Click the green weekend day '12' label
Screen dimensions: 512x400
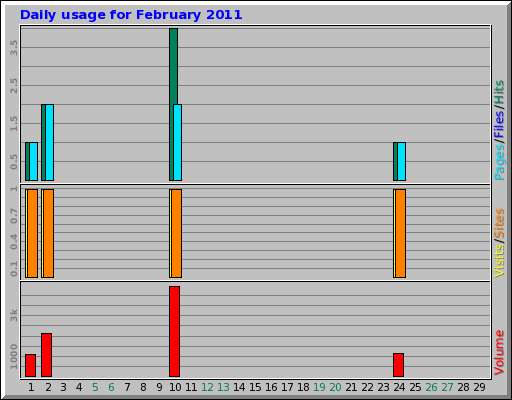[x=207, y=387]
